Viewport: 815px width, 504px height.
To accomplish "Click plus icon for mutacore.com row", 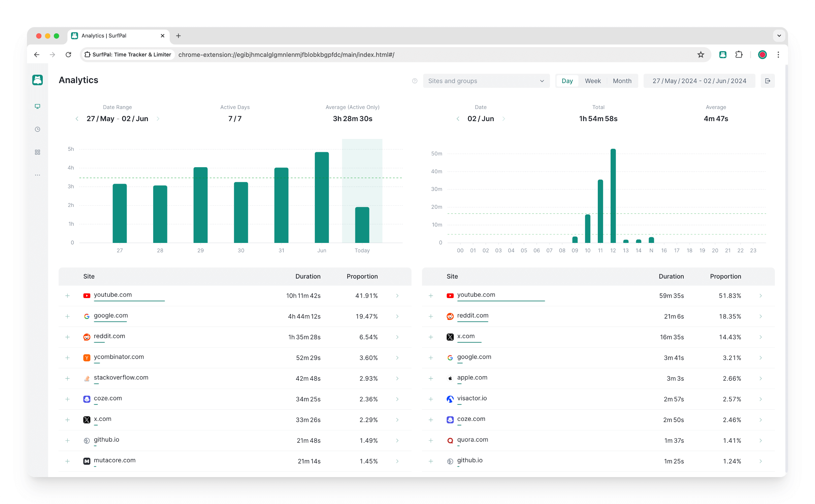I will click(x=67, y=461).
